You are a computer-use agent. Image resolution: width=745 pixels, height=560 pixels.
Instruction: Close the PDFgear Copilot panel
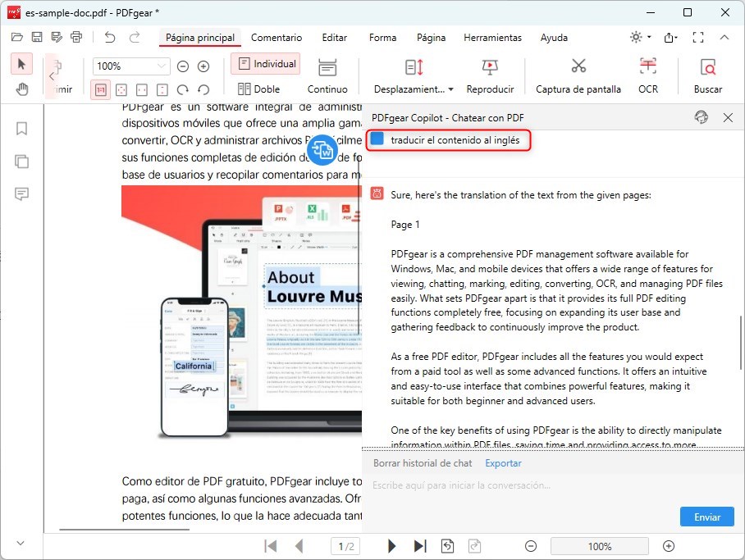[728, 117]
